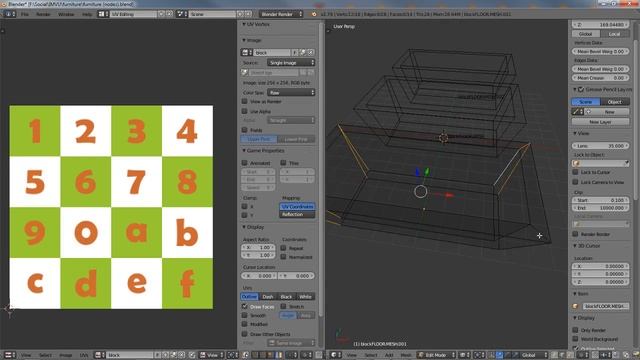
Task: Select the Reflection mapping option
Action: tap(297, 214)
